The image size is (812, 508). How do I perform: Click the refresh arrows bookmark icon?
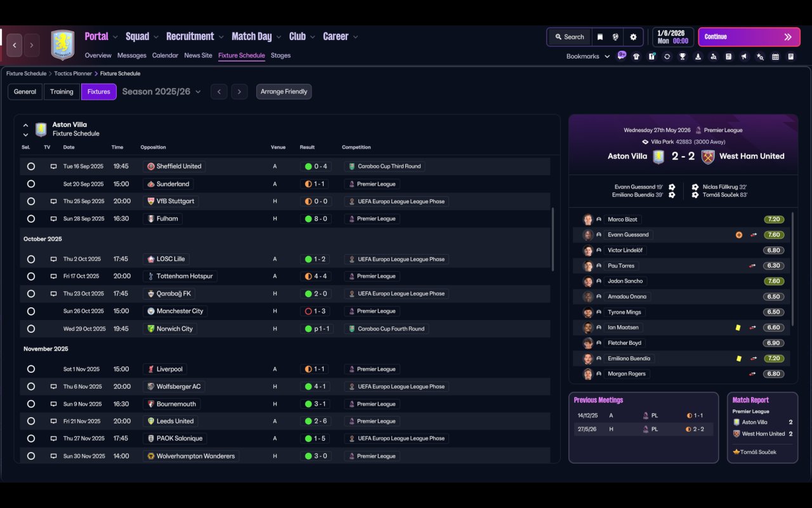(x=667, y=57)
